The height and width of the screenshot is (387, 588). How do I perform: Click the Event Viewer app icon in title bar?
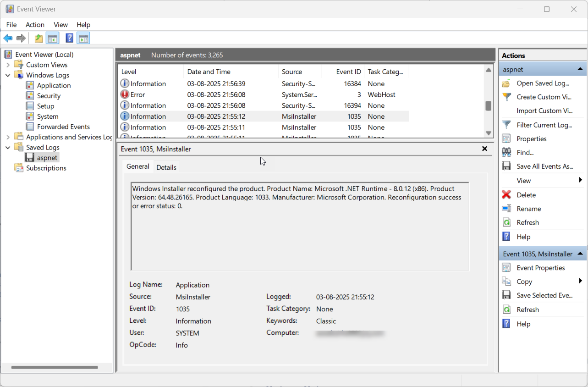[x=10, y=9]
